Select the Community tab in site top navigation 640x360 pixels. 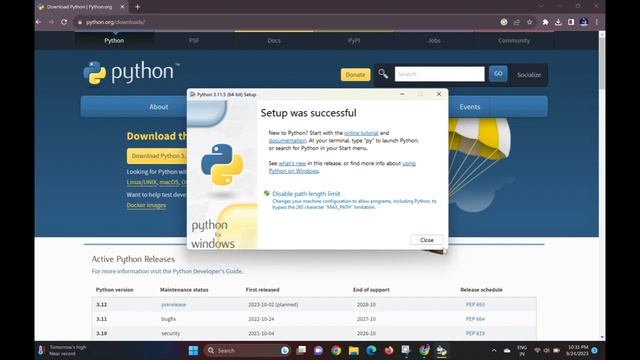click(x=514, y=40)
